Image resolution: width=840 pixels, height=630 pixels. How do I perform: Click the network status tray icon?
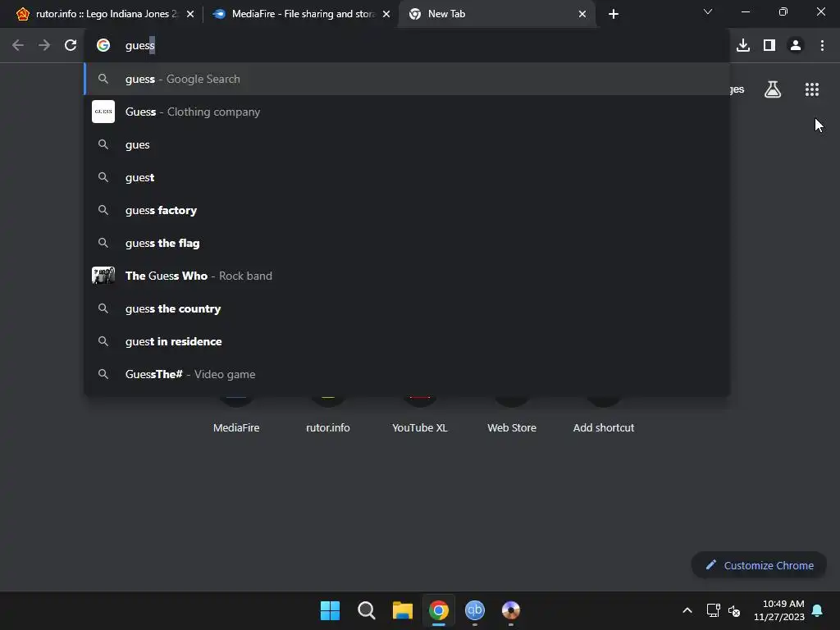coord(713,610)
